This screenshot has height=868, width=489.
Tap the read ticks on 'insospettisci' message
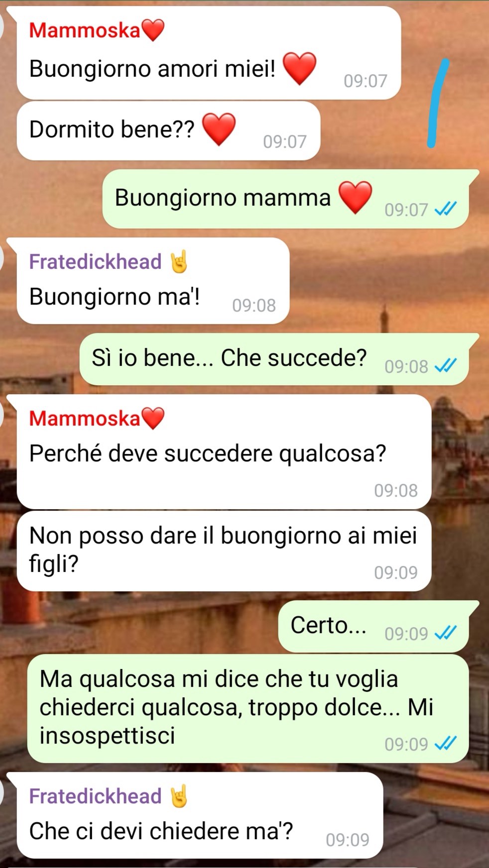tap(445, 744)
